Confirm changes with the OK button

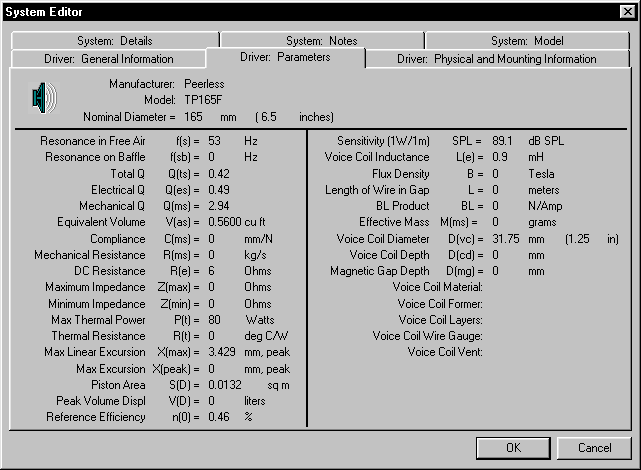513,448
